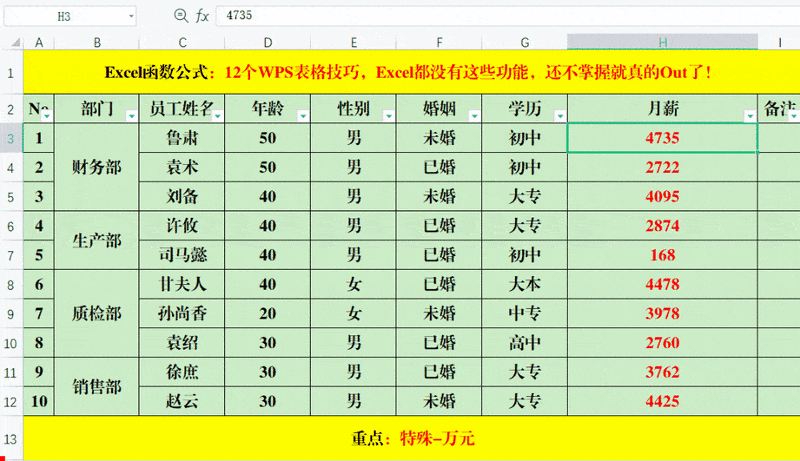Viewport: 800px width, 461px height.
Task: Click the 中专 education cell
Action: (x=524, y=313)
